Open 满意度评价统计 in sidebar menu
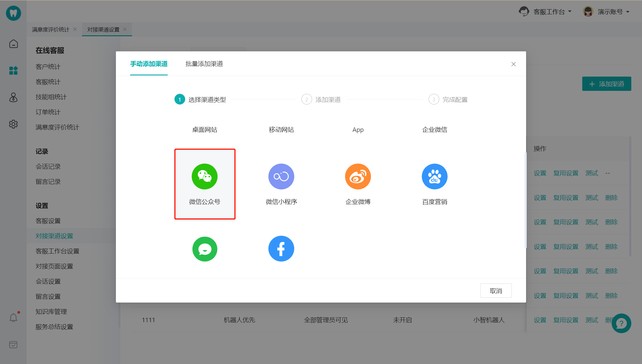This screenshot has width=642, height=364. [x=57, y=127]
